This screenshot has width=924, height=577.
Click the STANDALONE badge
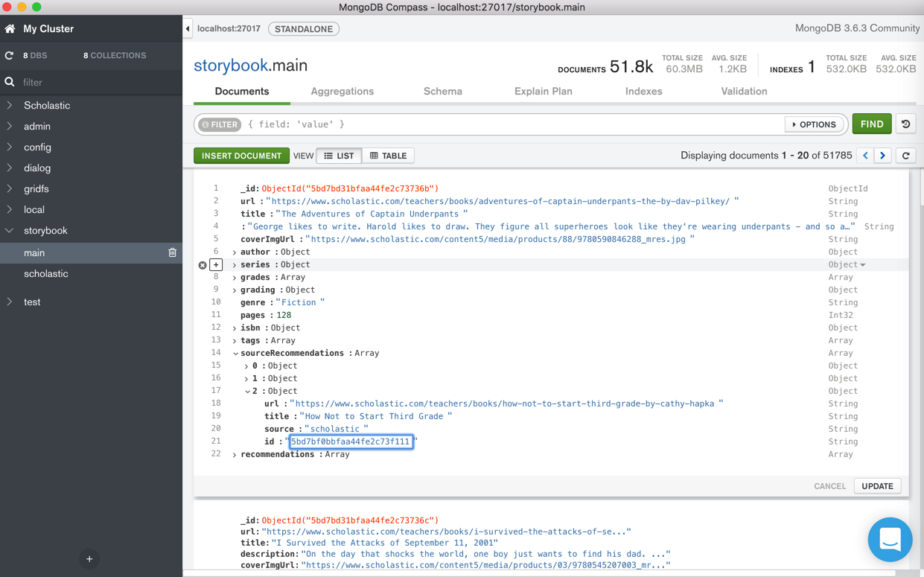304,29
